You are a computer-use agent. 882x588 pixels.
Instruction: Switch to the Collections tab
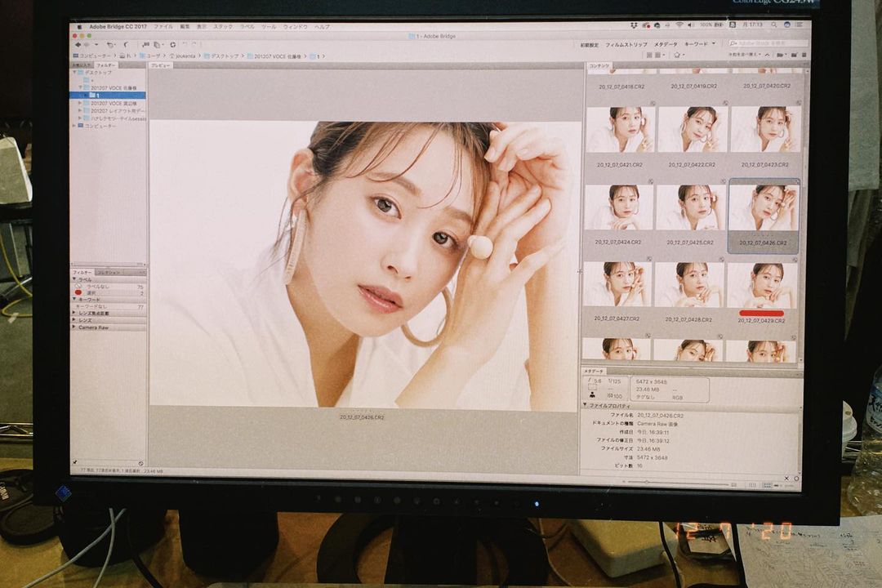click(109, 272)
